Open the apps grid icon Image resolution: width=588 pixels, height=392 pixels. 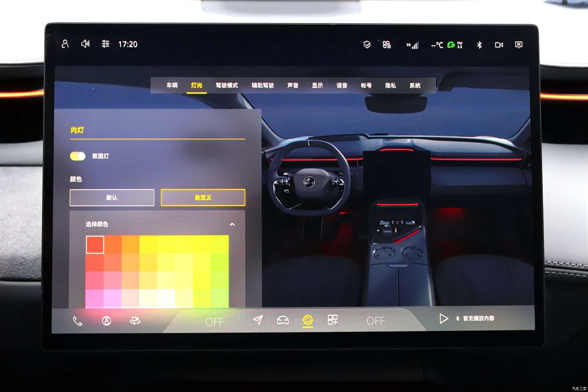click(x=333, y=320)
